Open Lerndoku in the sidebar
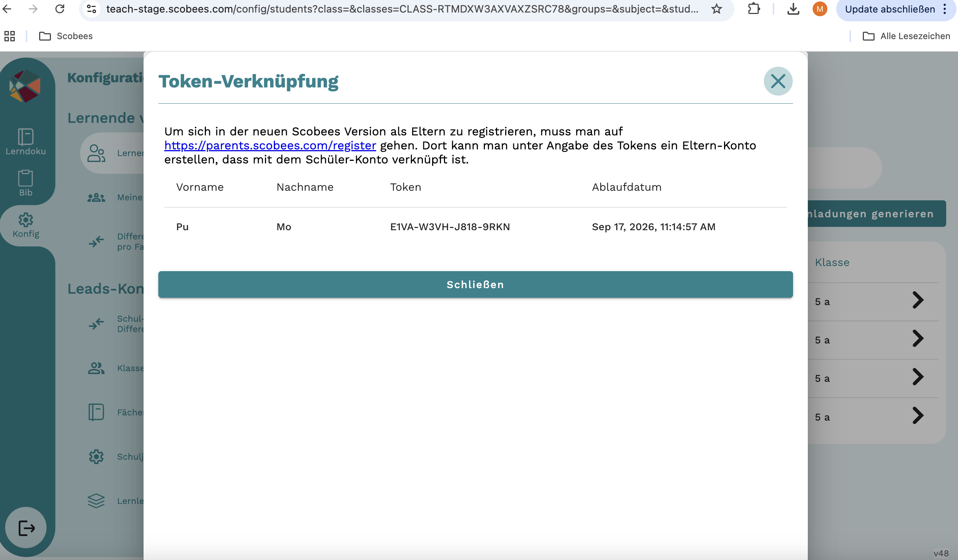Screen dimensions: 958x560 point(25,142)
